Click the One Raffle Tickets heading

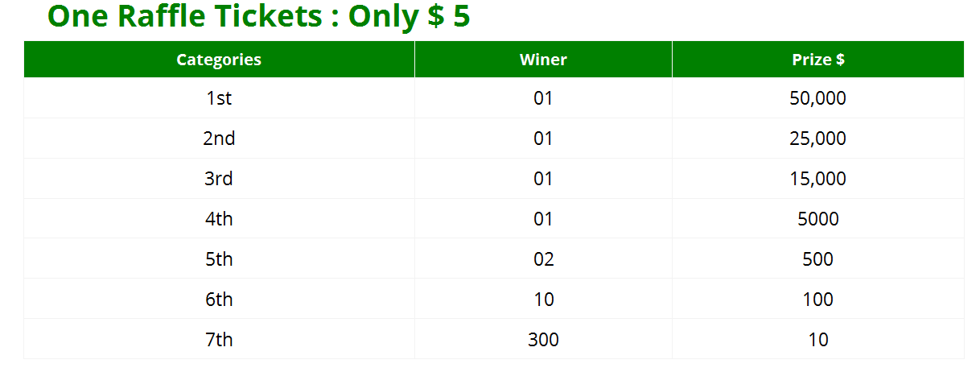pyautogui.click(x=259, y=16)
